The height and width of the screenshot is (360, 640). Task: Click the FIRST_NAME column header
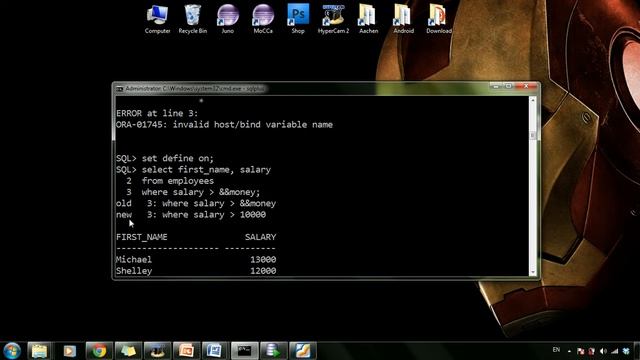[142, 237]
